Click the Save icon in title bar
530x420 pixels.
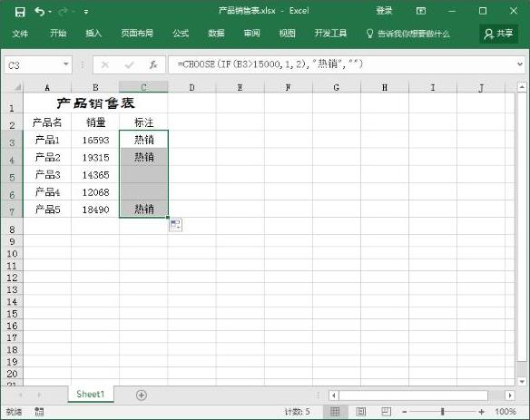coord(20,12)
